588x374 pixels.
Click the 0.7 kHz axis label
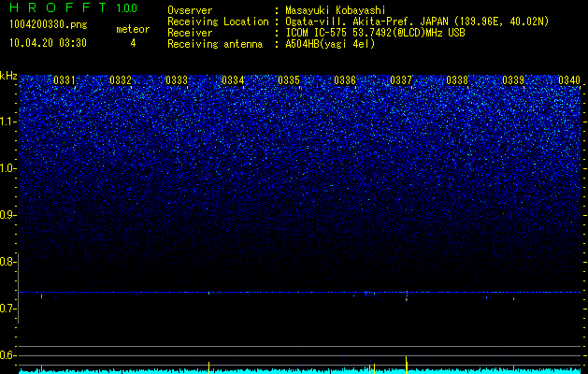pos(7,309)
